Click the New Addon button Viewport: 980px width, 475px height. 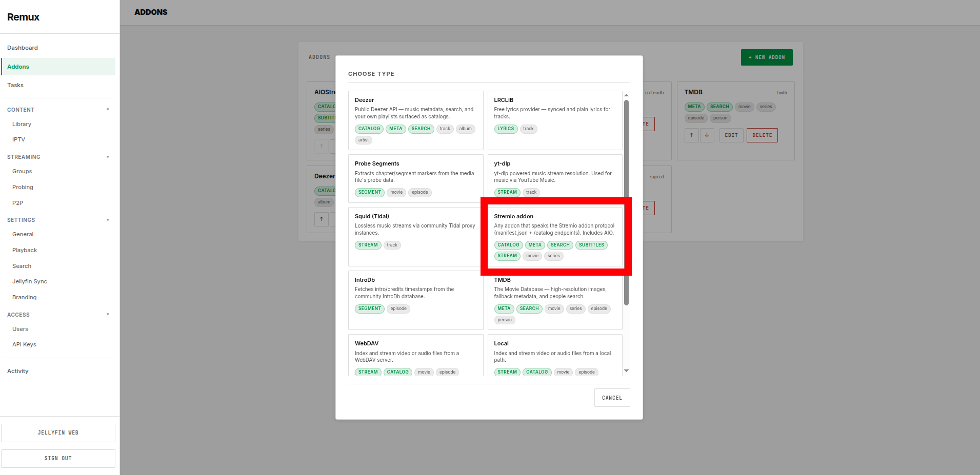[x=767, y=57]
